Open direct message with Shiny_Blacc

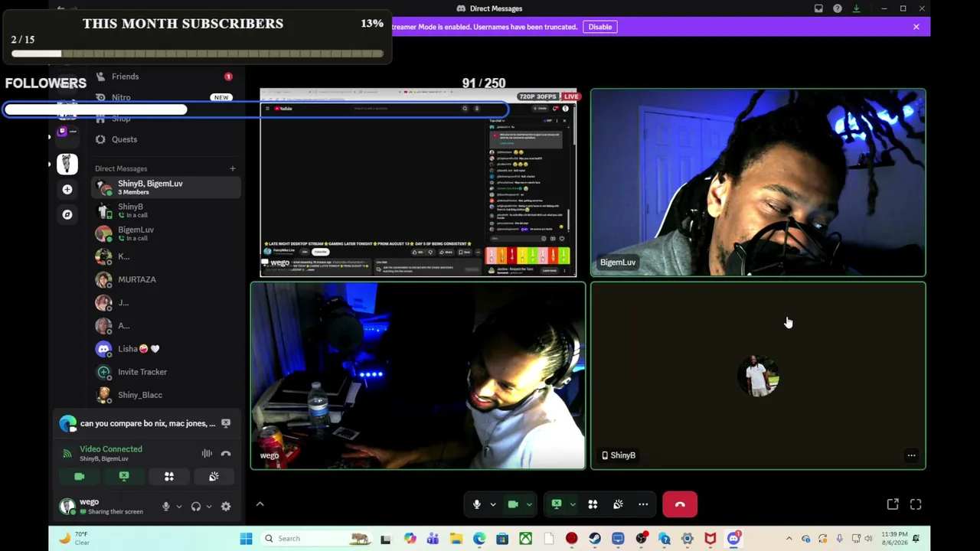(166, 395)
